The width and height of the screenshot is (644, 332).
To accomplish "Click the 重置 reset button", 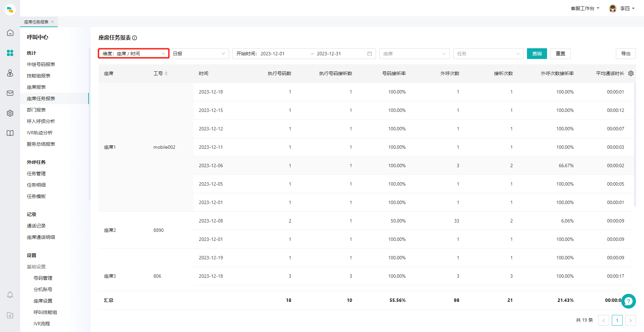I will (560, 54).
